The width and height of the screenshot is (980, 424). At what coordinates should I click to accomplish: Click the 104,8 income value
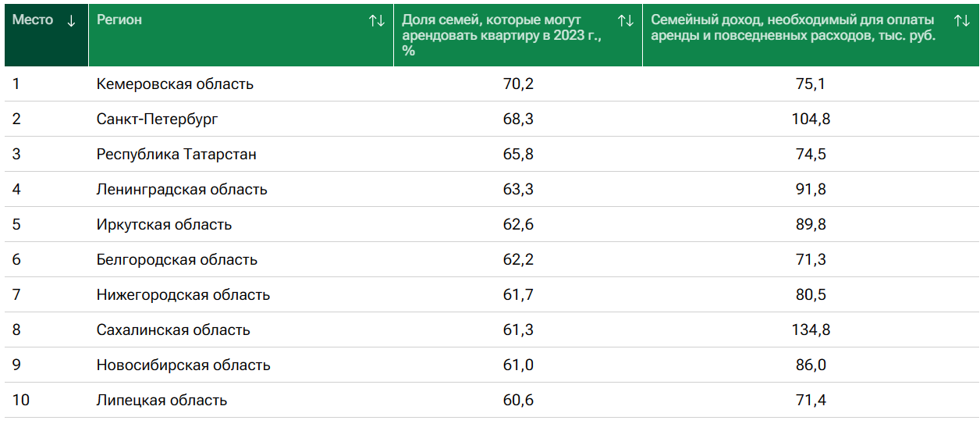[811, 119]
